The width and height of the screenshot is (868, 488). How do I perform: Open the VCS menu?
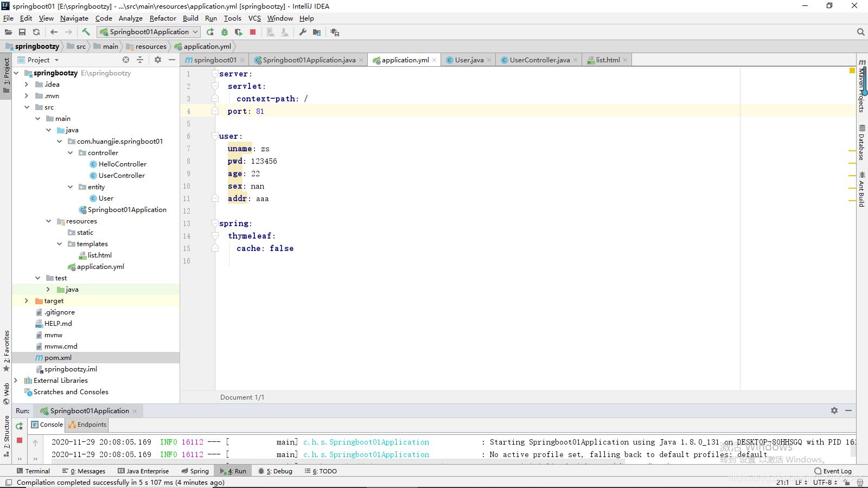pos(254,18)
